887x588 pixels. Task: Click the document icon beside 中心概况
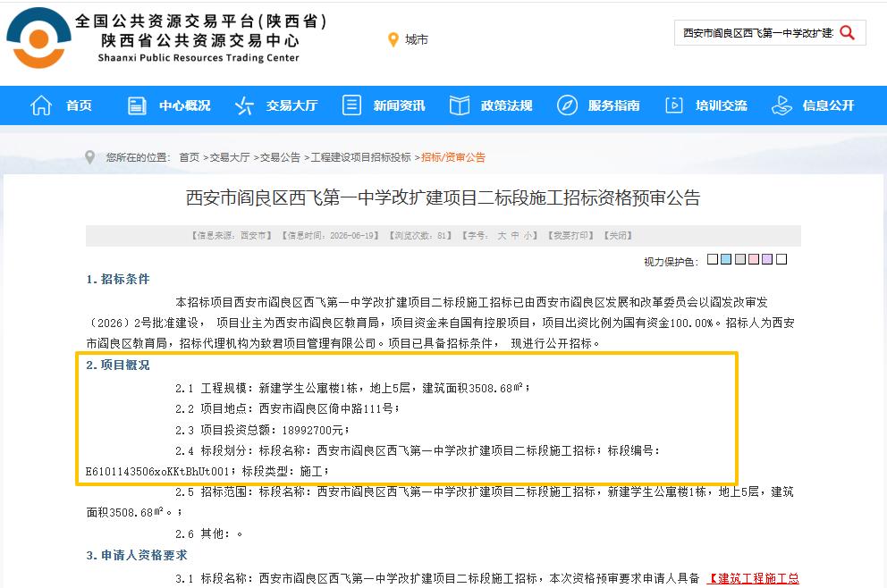pyautogui.click(x=137, y=105)
